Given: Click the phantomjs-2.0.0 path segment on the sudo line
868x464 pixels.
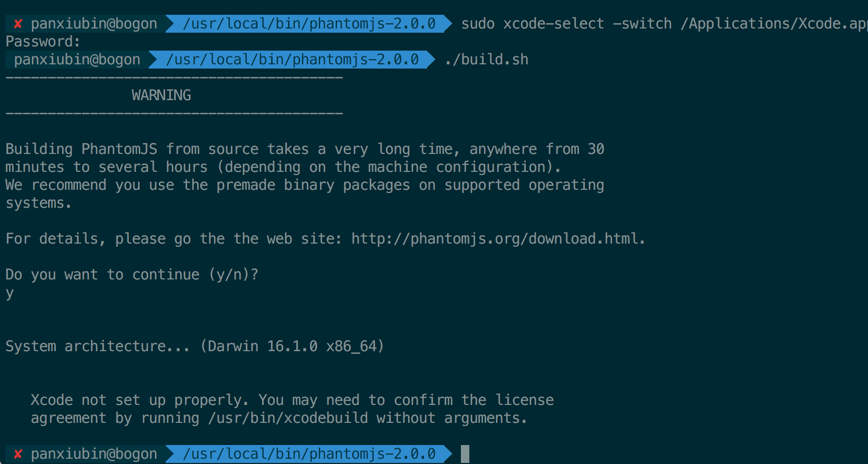Looking at the screenshot, I should pos(309,24).
